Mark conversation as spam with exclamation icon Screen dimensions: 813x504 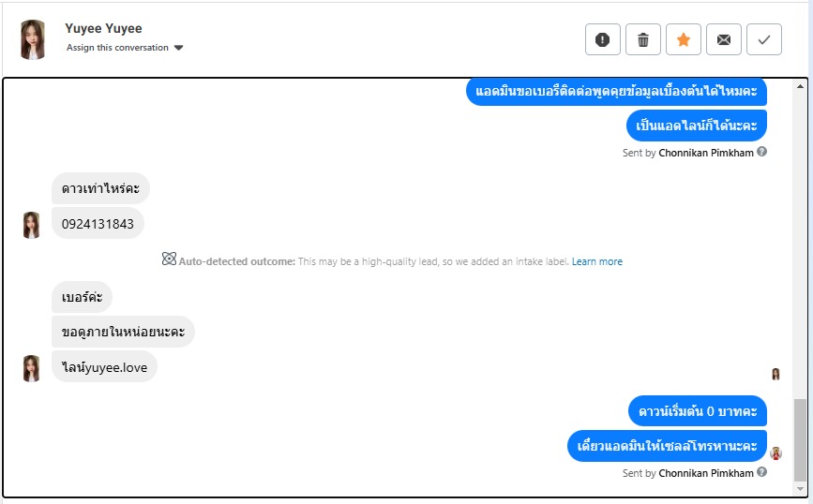tap(602, 39)
